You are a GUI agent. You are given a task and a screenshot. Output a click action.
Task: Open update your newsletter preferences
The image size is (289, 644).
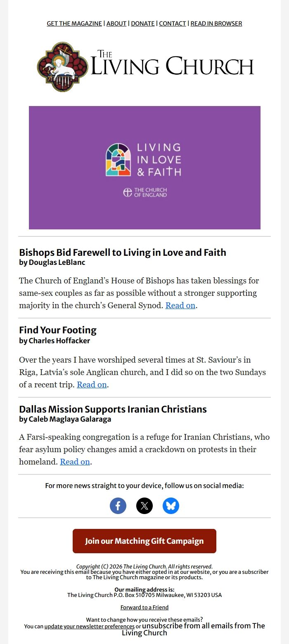89,626
